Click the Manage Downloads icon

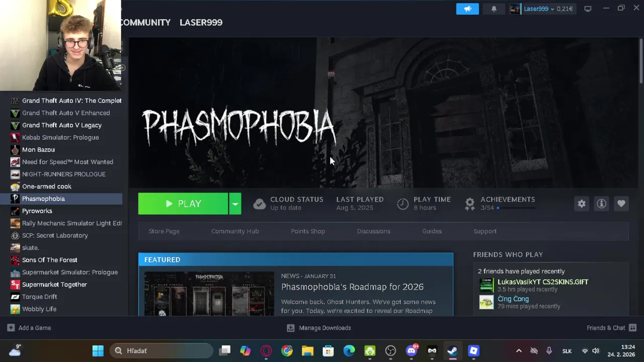tap(290, 328)
